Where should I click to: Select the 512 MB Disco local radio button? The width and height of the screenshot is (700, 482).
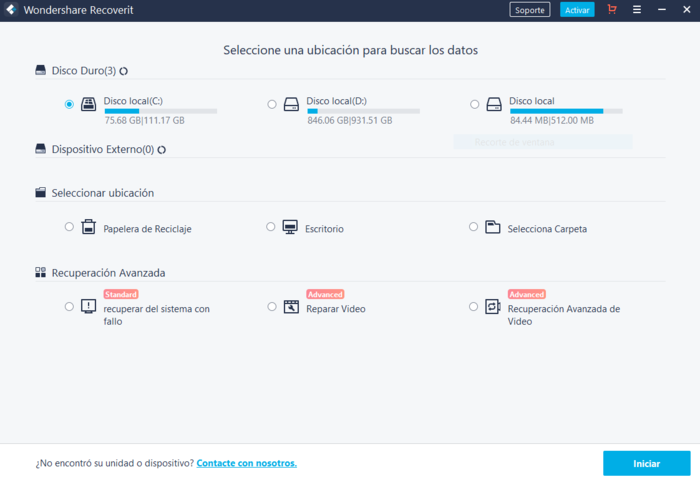[475, 104]
